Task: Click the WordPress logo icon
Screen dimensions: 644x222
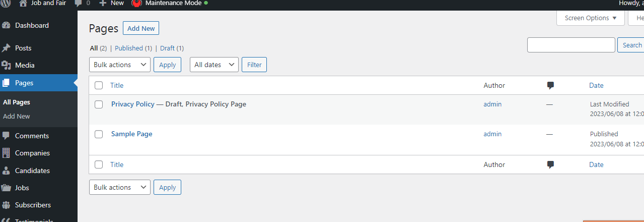Action: 6,3
